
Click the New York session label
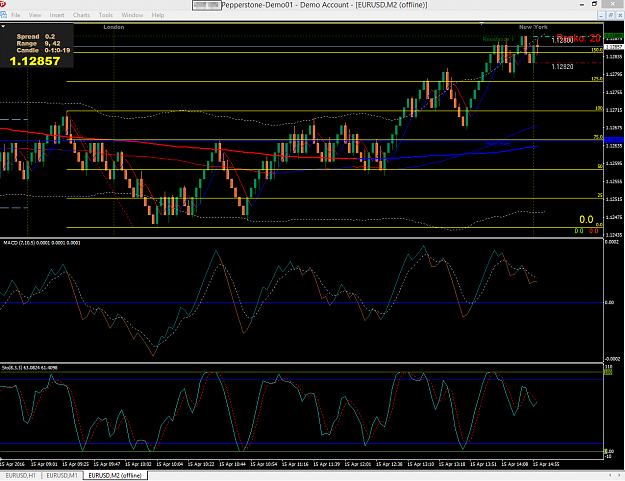coord(533,27)
